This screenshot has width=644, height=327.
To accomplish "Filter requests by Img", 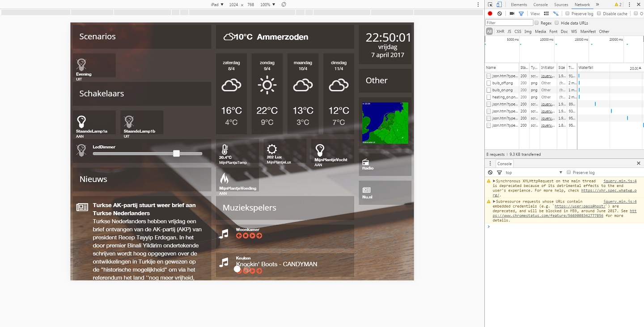I will pyautogui.click(x=528, y=32).
